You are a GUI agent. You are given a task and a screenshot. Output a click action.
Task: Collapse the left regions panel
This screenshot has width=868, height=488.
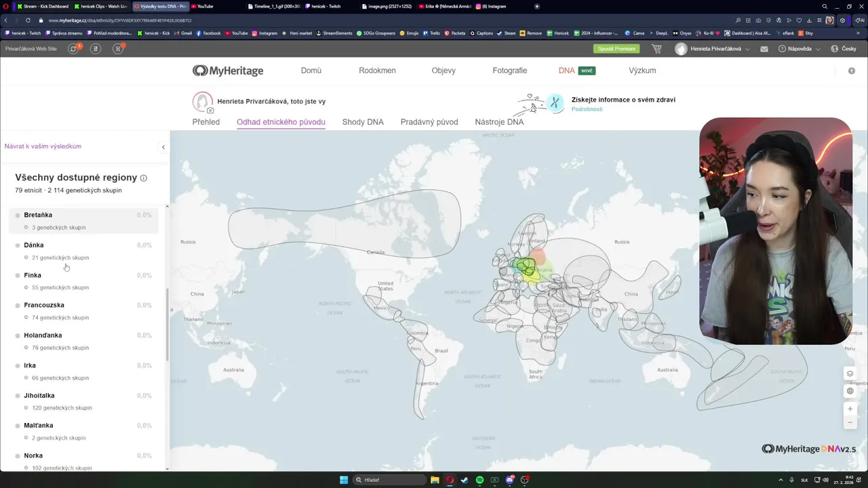click(x=163, y=146)
